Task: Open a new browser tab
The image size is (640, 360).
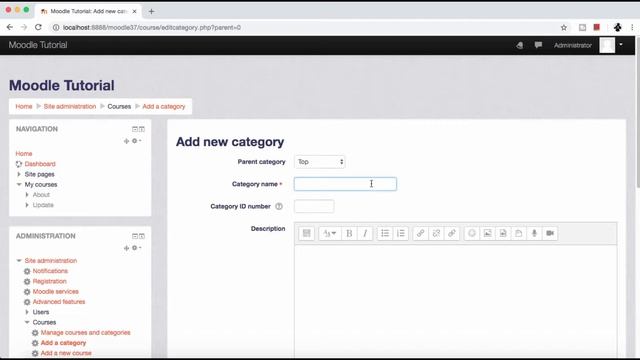Action: coord(151,11)
